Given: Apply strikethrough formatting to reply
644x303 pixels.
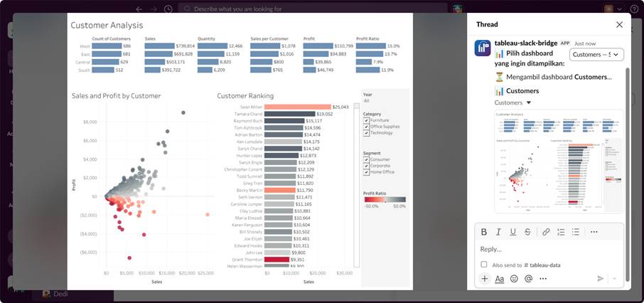Looking at the screenshot, I should (x=527, y=232).
